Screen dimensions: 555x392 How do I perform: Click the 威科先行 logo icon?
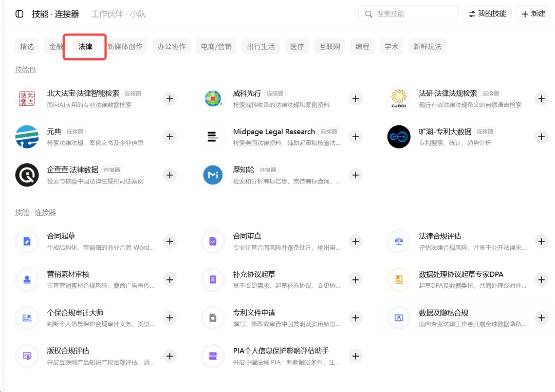coord(213,98)
